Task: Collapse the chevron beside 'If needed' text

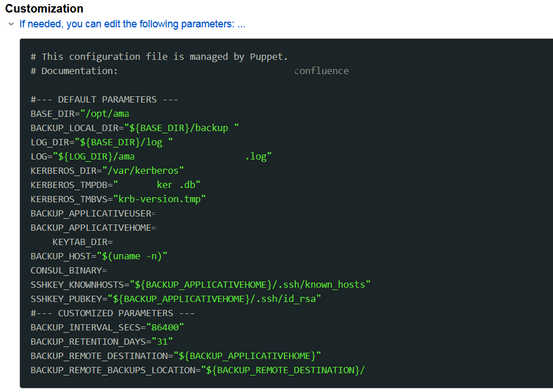Action: coord(11,24)
